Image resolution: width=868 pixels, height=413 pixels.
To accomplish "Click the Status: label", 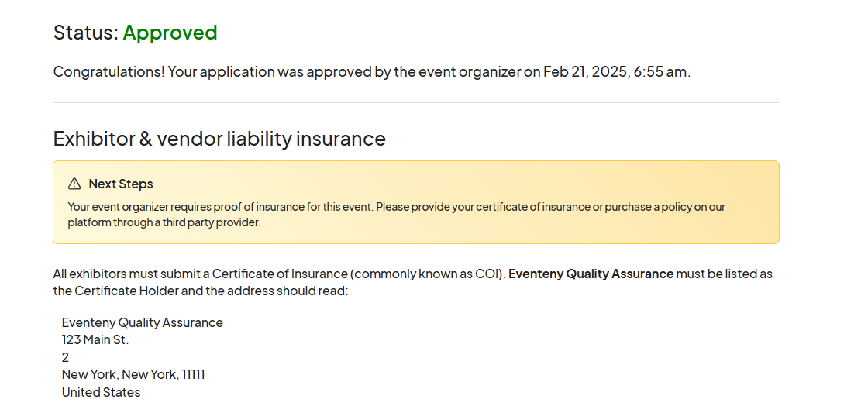I will pos(86,33).
